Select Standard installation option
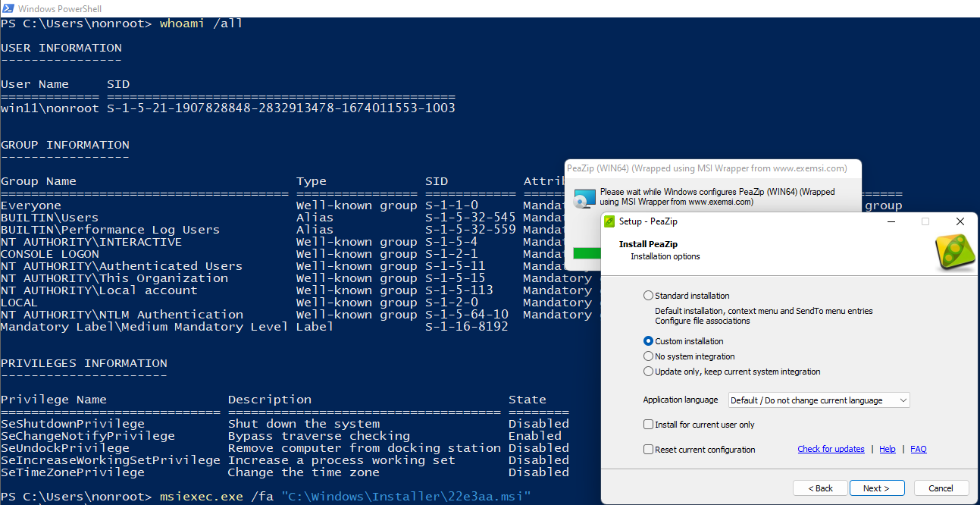The width and height of the screenshot is (980, 505). click(x=687, y=296)
